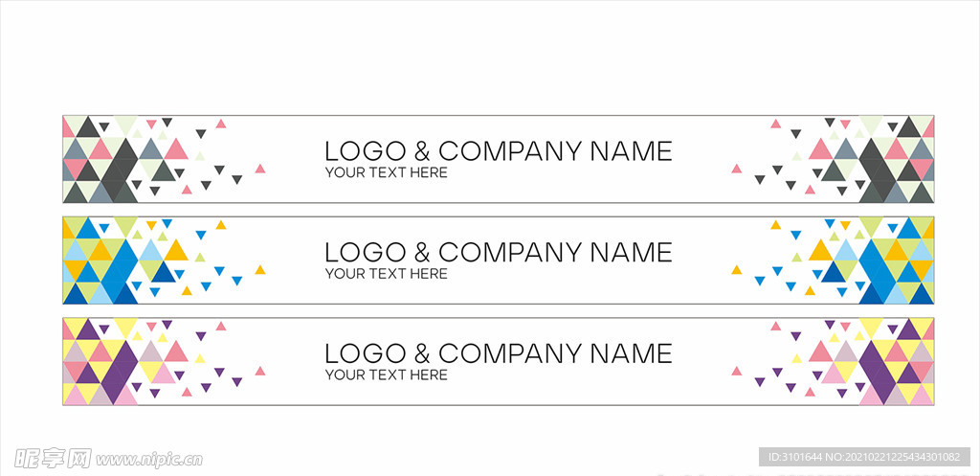Select YOUR TEXT HERE on the purple-pink banner
Screen dimensions: 980x476
387,375
